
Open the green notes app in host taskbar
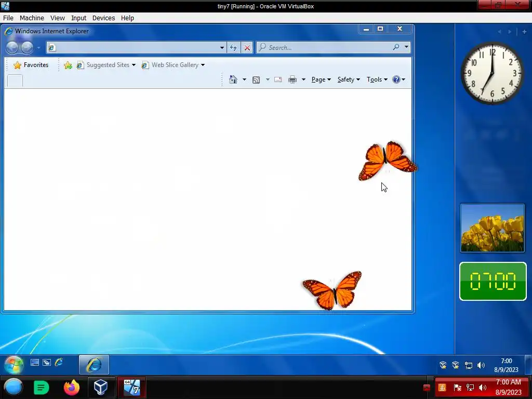[x=42, y=387]
